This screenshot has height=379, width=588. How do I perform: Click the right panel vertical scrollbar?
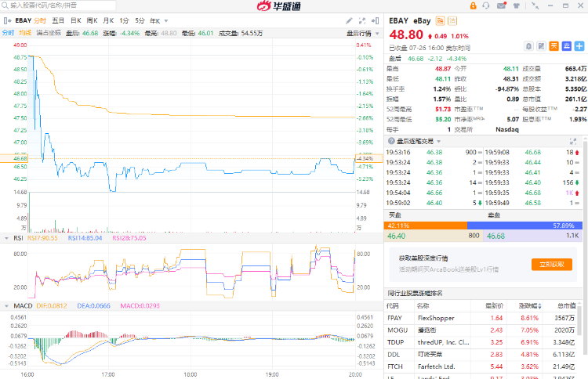[x=585, y=247]
